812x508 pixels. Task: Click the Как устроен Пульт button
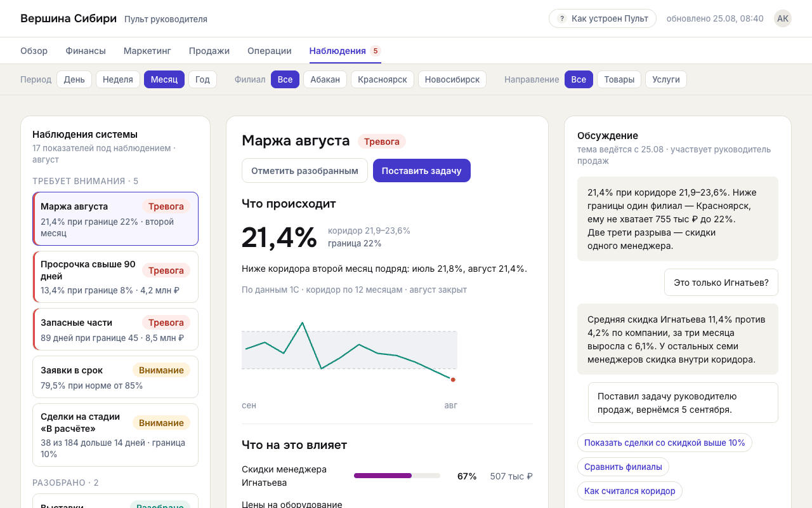coord(603,18)
